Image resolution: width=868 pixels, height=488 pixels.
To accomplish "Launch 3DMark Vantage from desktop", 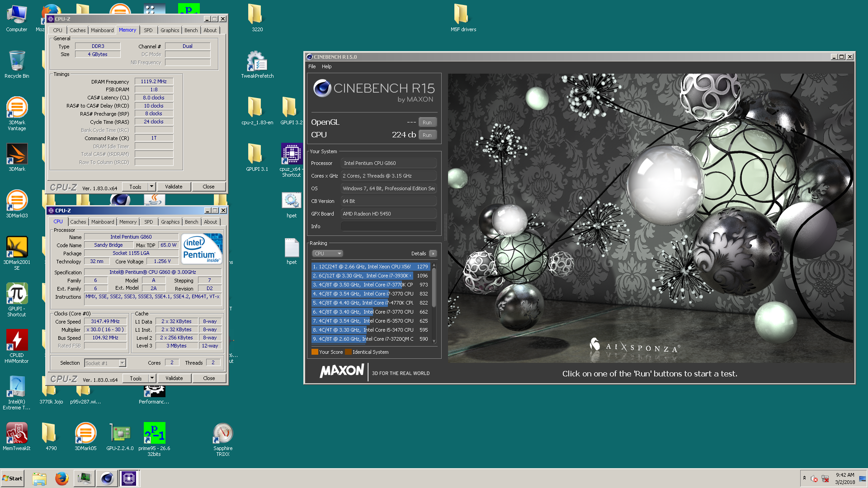I will click(x=17, y=113).
